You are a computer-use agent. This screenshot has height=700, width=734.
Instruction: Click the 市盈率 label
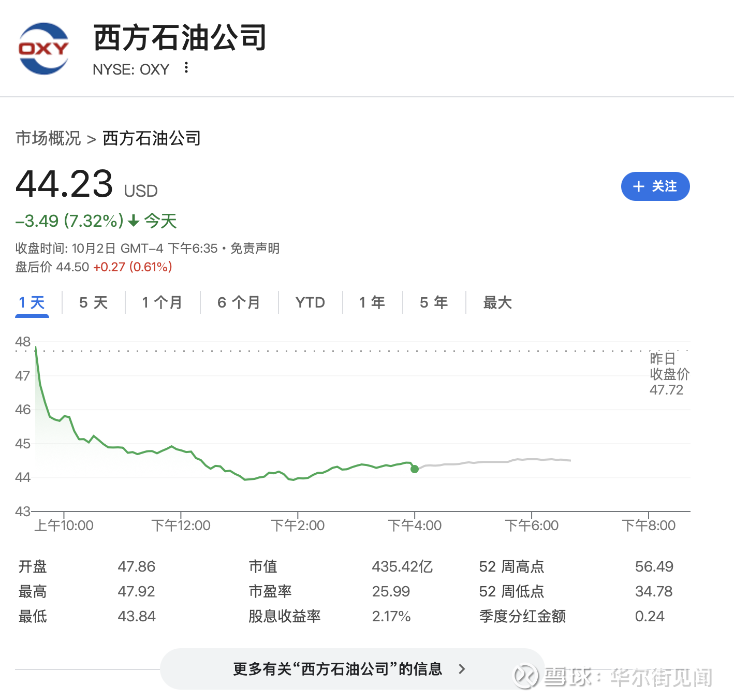[270, 591]
